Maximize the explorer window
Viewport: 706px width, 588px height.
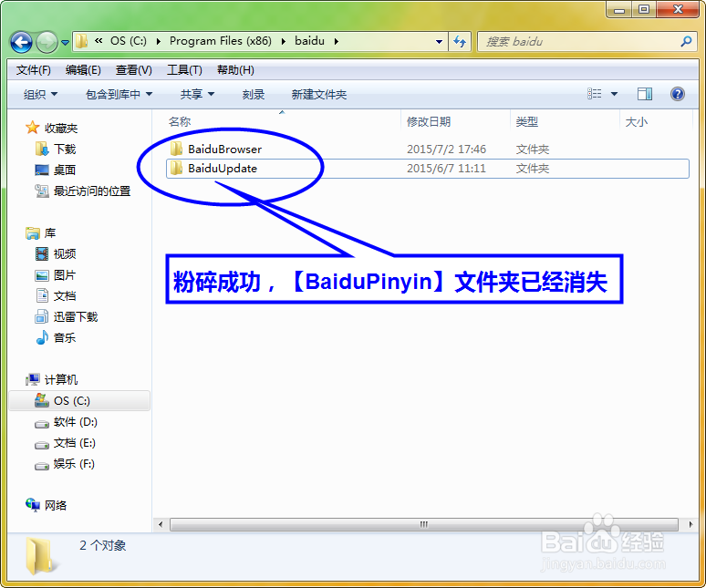click(644, 9)
